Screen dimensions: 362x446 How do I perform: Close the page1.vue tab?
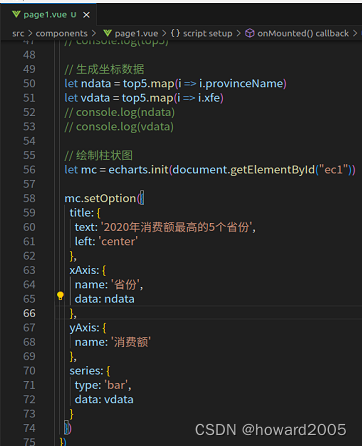pyautogui.click(x=86, y=15)
